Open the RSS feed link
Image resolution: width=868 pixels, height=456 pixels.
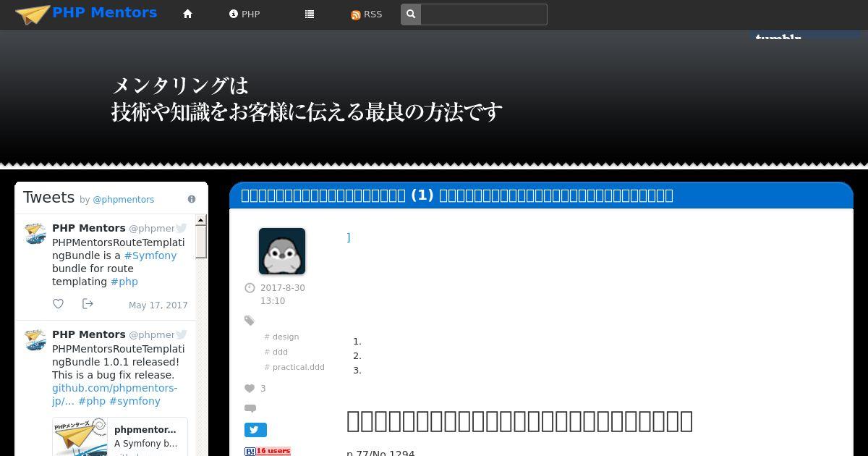[366, 14]
